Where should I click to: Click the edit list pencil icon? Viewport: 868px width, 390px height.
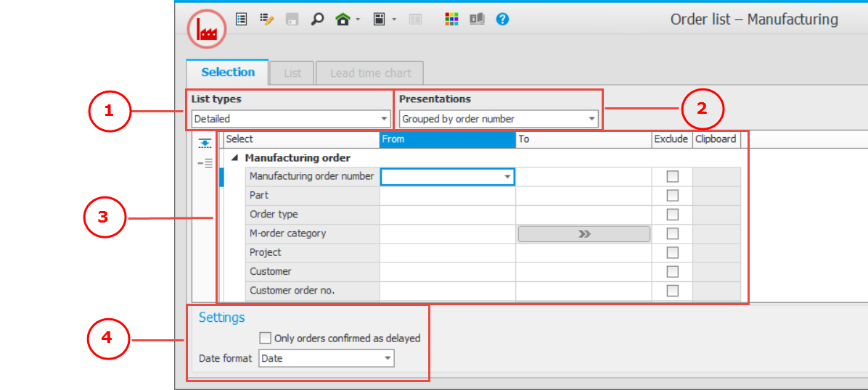point(266,20)
